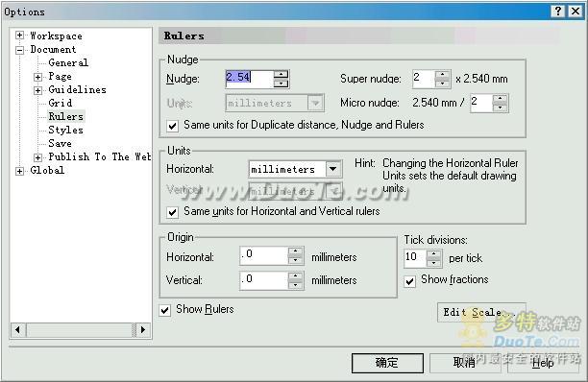
Task: Decrease the Super nudge value
Action: pos(442,84)
